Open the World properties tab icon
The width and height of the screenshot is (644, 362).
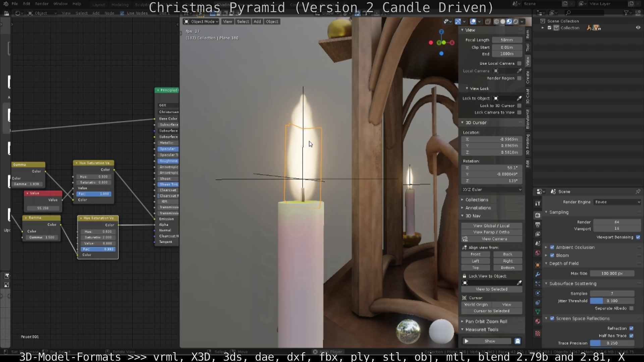[538, 253]
